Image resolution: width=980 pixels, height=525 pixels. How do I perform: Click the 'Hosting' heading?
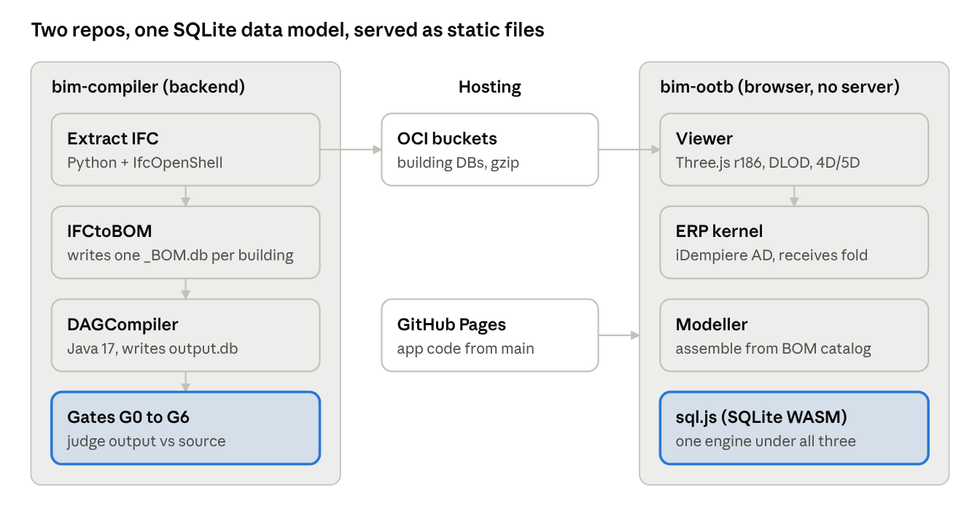(490, 87)
